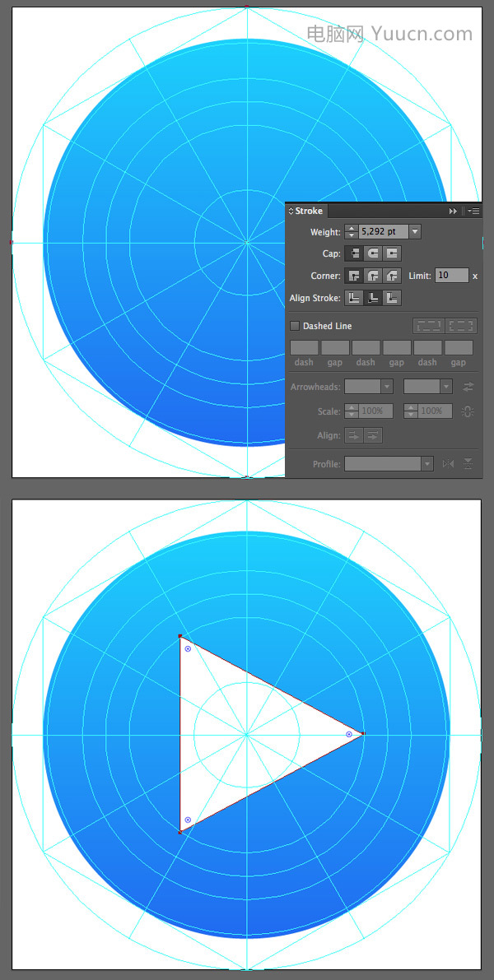Click the second dash field
494x980 pixels.
pos(366,347)
